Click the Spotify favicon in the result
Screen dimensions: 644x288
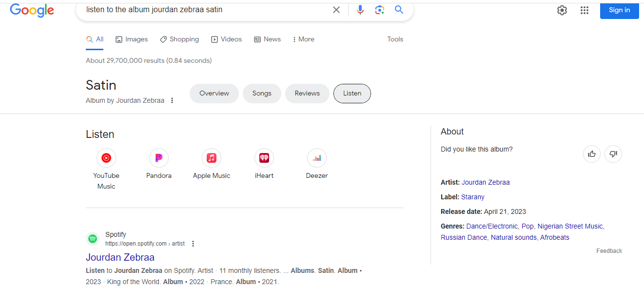pos(93,239)
